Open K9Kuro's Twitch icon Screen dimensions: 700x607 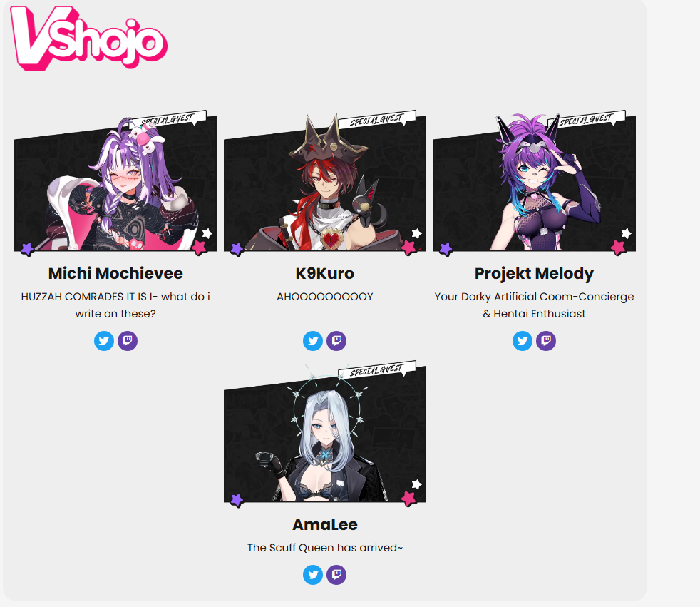[336, 341]
